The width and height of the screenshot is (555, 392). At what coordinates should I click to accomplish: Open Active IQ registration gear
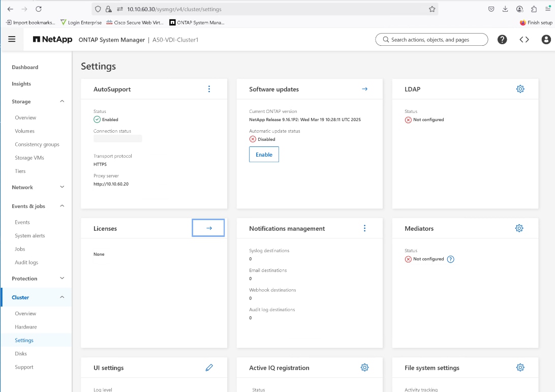[x=364, y=368]
